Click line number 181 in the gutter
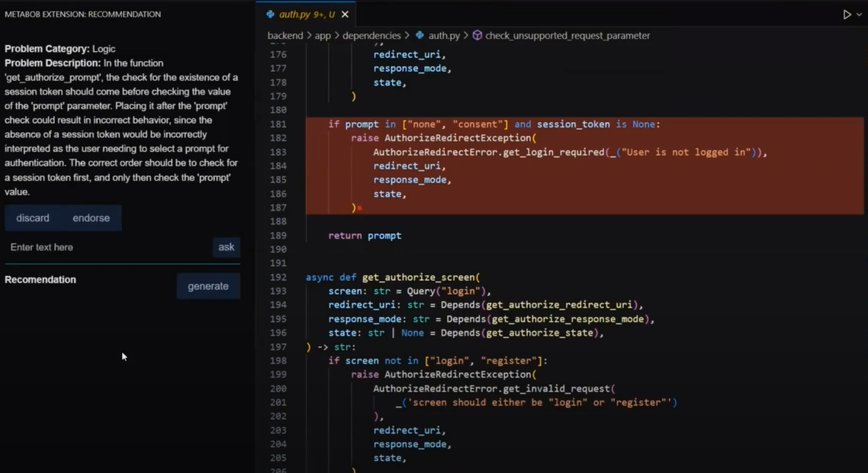Viewport: 868px width, 473px height. (278, 124)
